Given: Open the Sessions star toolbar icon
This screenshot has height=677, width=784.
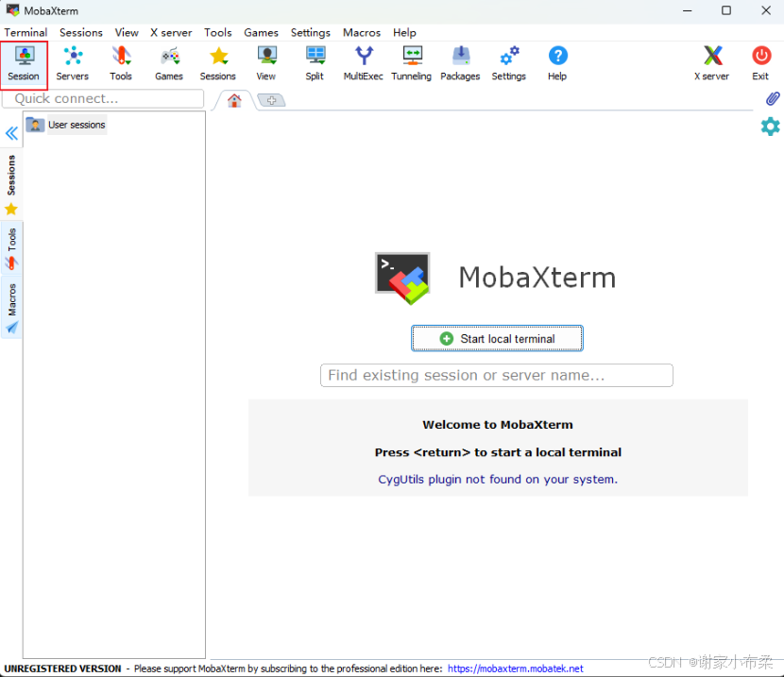Looking at the screenshot, I should [218, 64].
